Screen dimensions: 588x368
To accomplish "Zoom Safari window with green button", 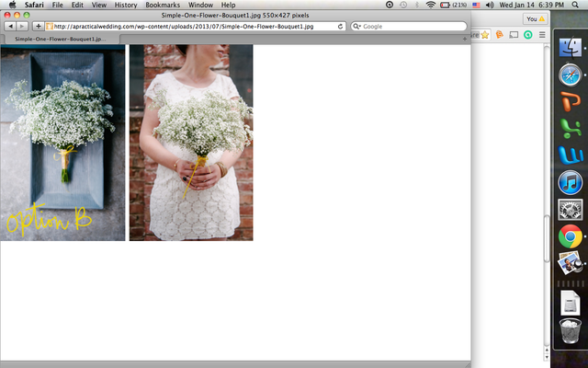I will (27, 15).
